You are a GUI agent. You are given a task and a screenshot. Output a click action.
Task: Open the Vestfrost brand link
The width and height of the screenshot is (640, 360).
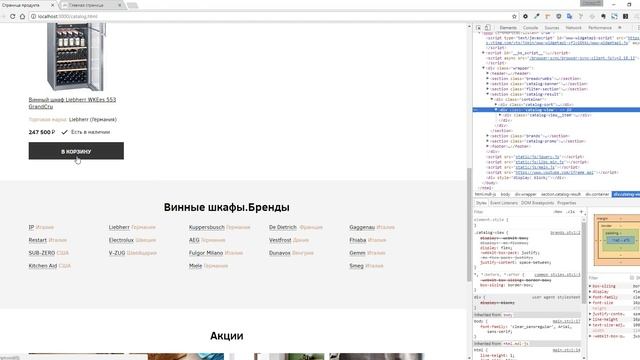pos(280,240)
